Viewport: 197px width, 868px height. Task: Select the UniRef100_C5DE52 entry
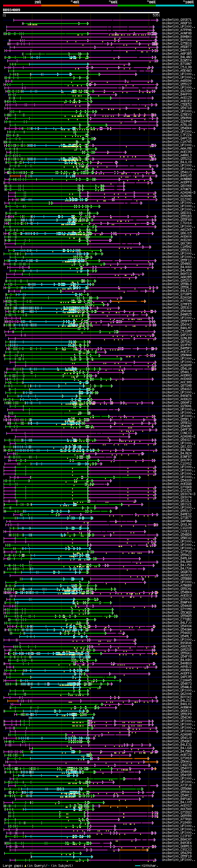[177, 104]
